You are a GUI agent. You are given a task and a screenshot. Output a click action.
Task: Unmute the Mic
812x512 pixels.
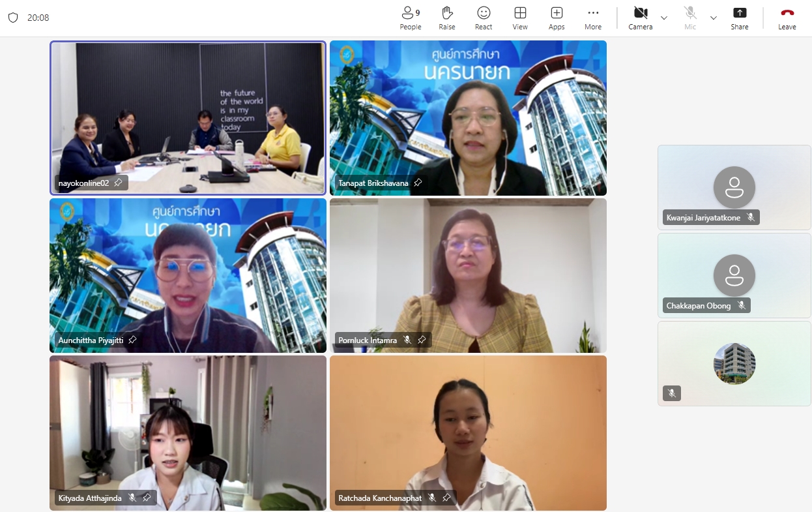(690, 18)
